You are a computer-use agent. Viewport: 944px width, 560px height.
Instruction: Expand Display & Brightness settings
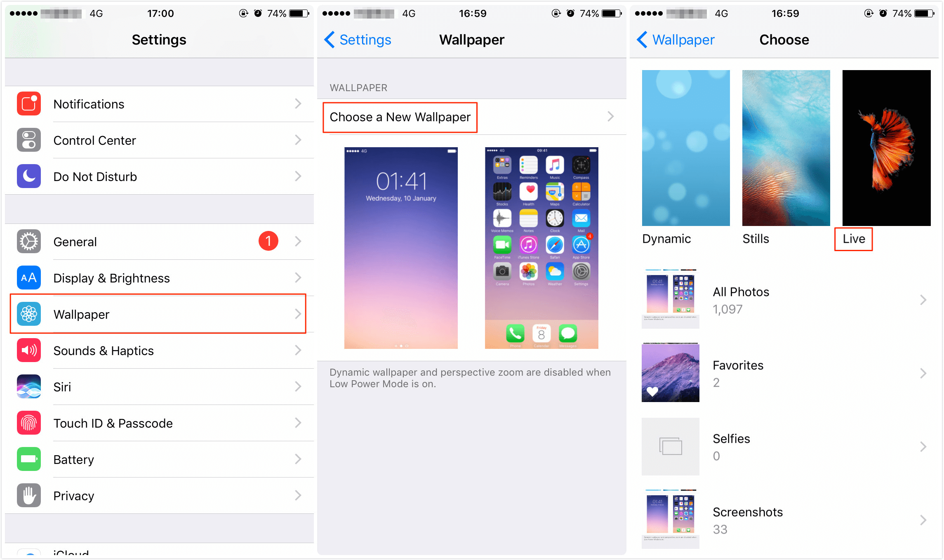(x=158, y=276)
